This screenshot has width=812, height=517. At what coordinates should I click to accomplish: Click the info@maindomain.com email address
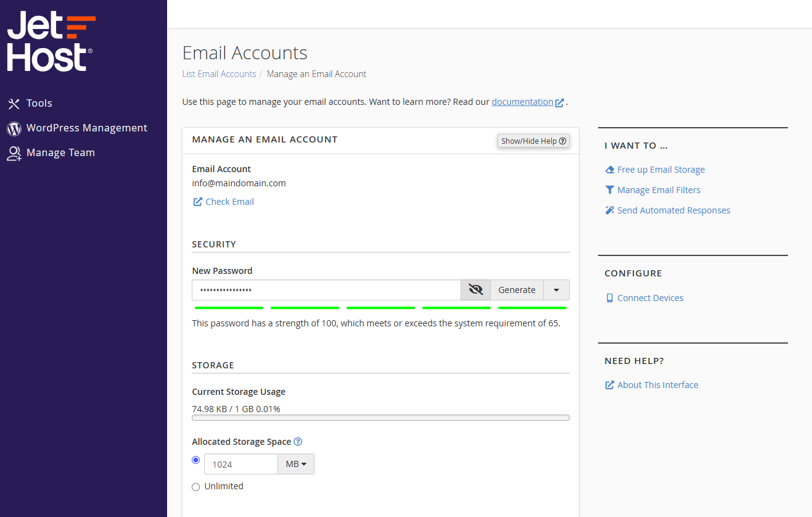click(x=239, y=183)
